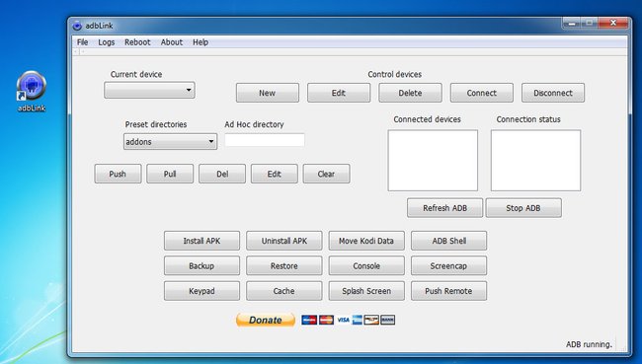642x364 pixels.
Task: Open the Reboot menu
Action: click(137, 42)
